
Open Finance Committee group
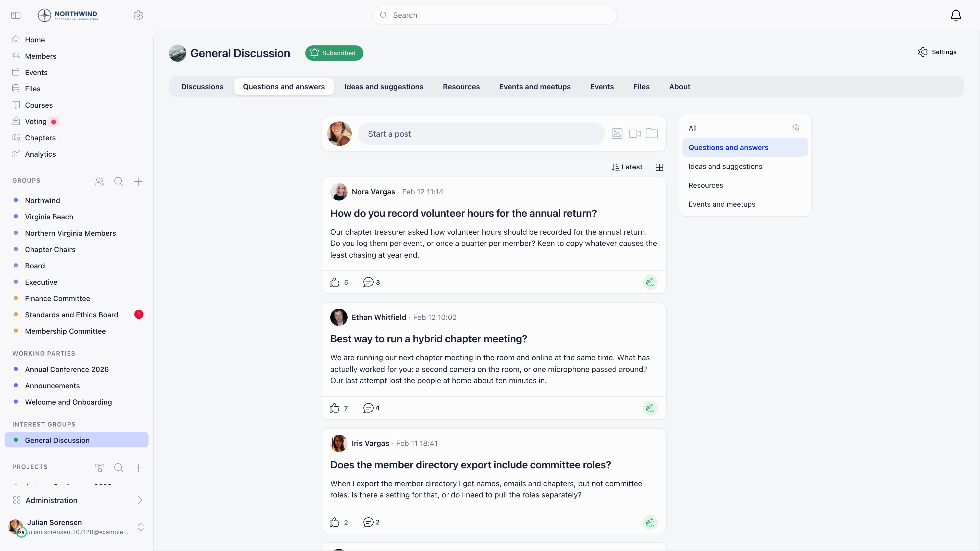pos(77,298)
